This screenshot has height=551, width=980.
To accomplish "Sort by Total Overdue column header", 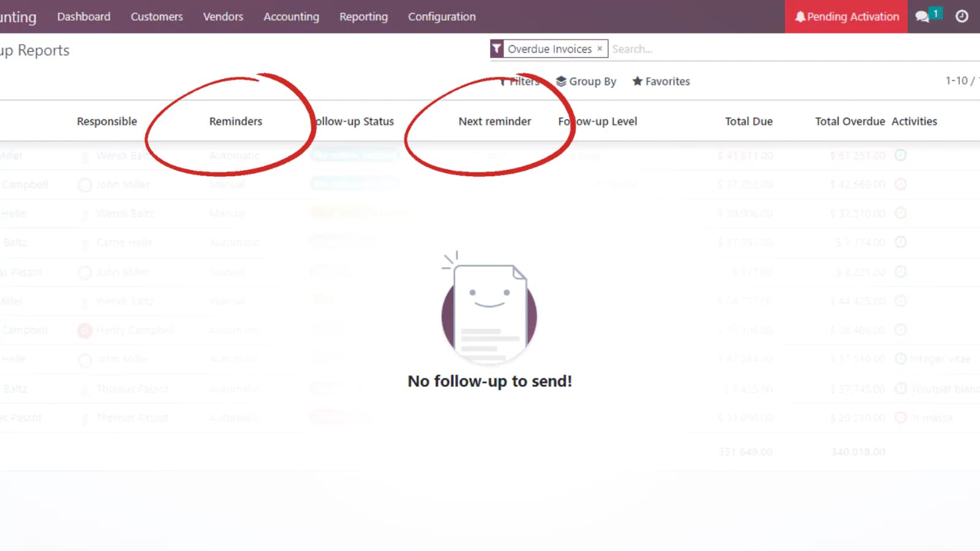I will click(x=850, y=121).
